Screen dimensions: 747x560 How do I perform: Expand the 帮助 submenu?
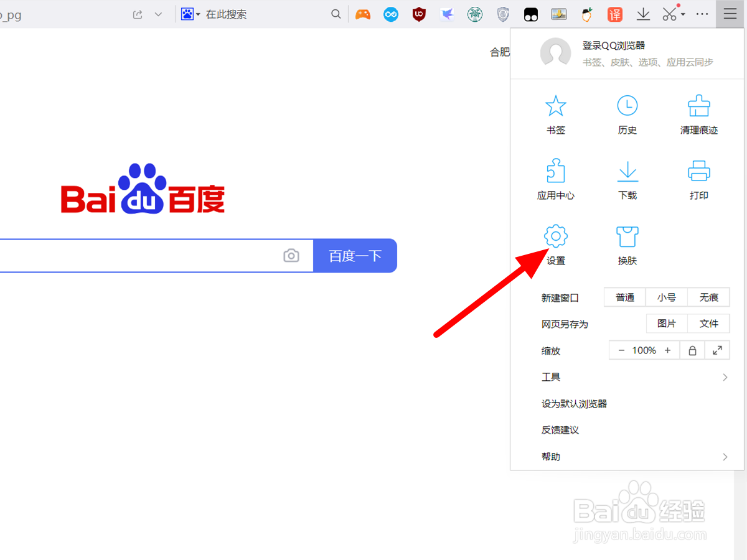[x=635, y=457]
